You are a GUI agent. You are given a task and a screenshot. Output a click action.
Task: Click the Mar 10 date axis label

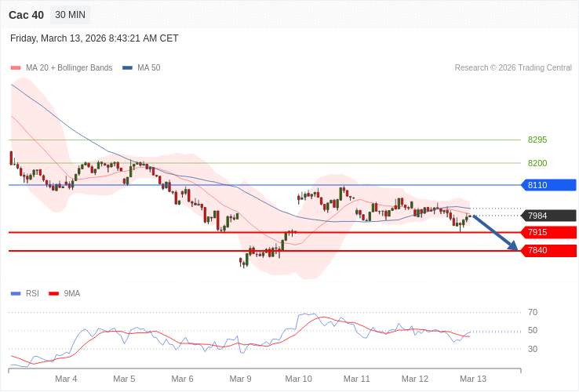point(298,379)
